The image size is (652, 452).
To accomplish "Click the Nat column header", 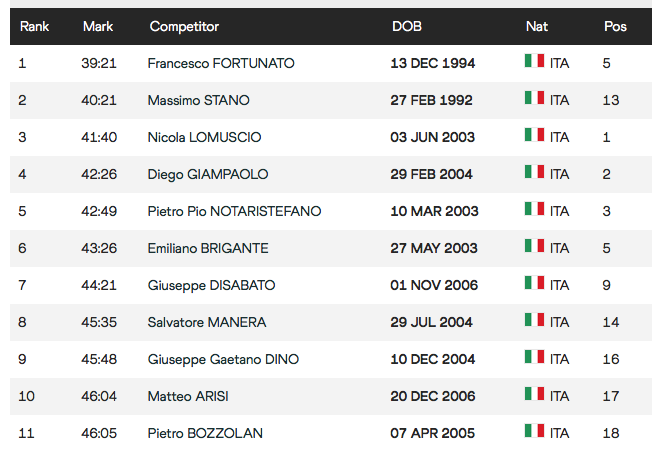I will pos(537,27).
